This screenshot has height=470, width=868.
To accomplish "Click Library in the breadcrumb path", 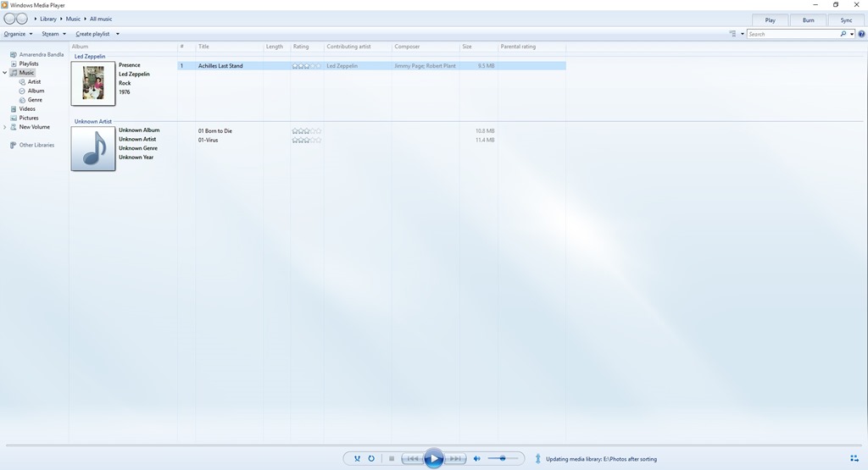I will (x=48, y=19).
